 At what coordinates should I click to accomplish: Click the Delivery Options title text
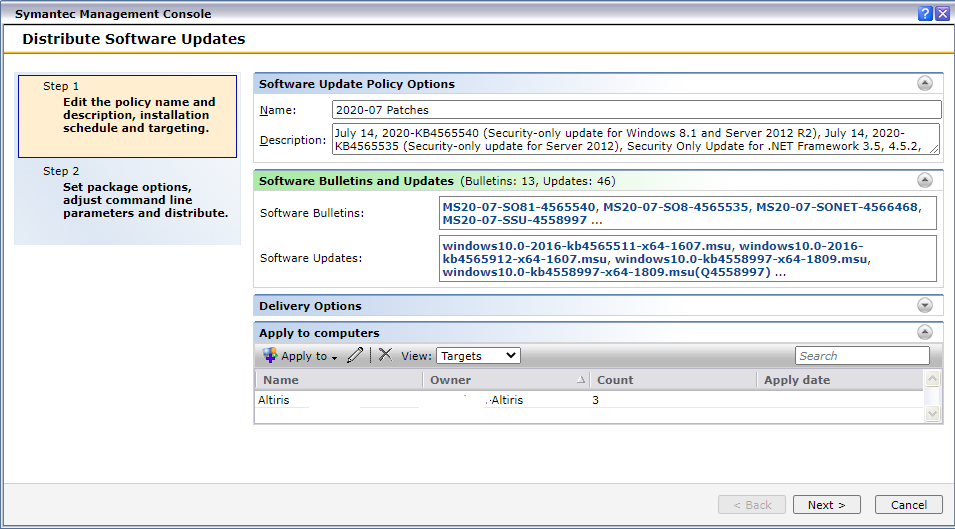point(310,306)
